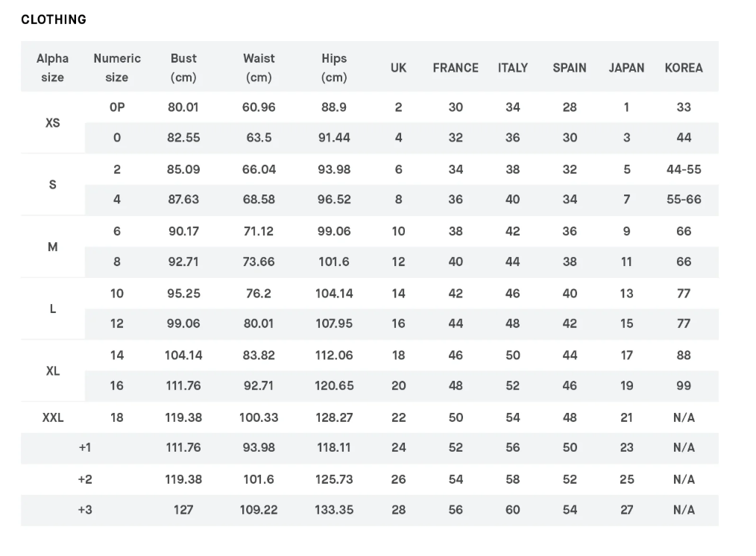Click the FRANCE column header
756x556 pixels.
point(456,68)
